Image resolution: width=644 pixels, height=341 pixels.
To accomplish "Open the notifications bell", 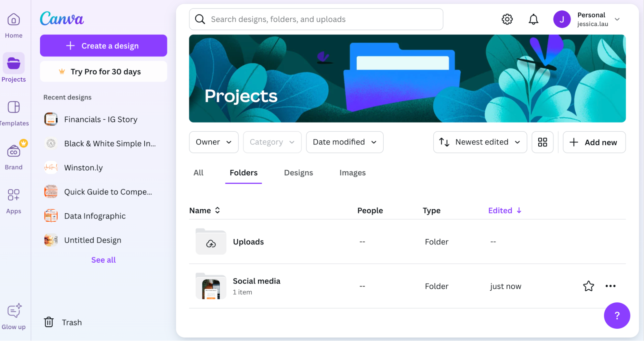I will click(x=533, y=19).
